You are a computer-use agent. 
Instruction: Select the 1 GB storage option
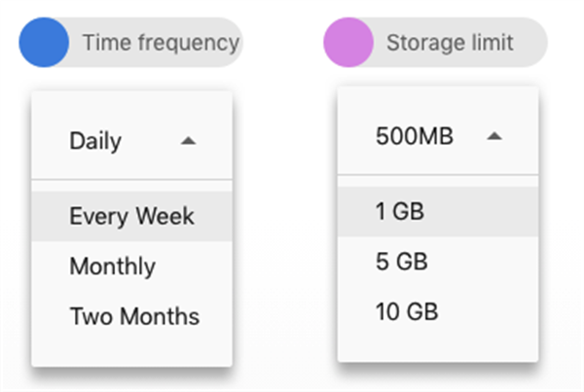(438, 211)
